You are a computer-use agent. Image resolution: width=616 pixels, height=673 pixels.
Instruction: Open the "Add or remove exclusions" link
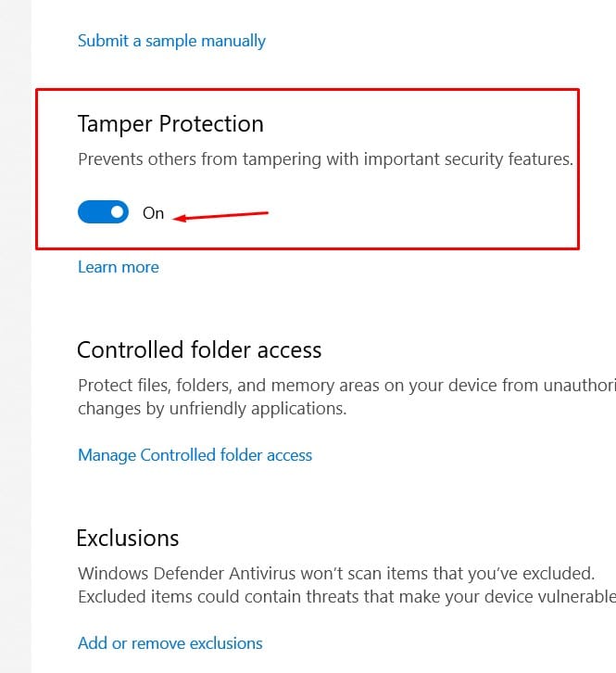click(x=170, y=642)
